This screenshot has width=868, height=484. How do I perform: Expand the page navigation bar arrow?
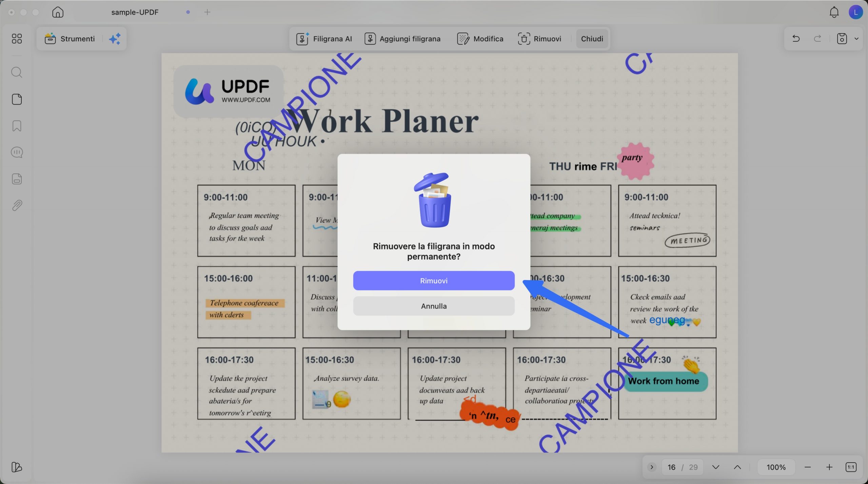click(x=651, y=467)
